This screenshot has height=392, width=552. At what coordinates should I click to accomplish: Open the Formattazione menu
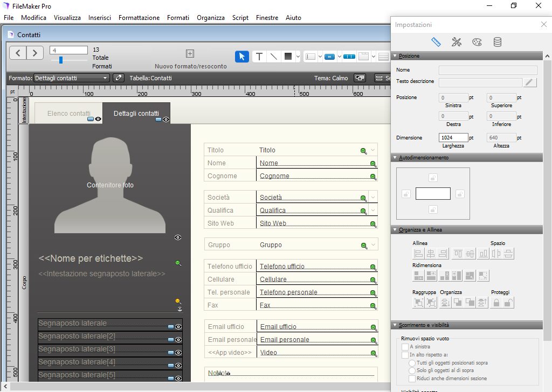139,18
